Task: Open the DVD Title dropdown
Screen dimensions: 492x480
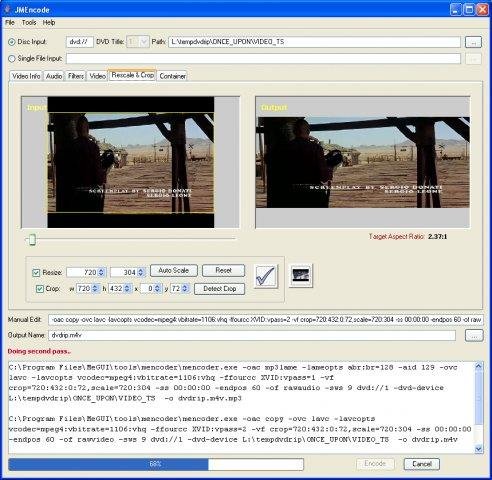Action: pos(144,42)
